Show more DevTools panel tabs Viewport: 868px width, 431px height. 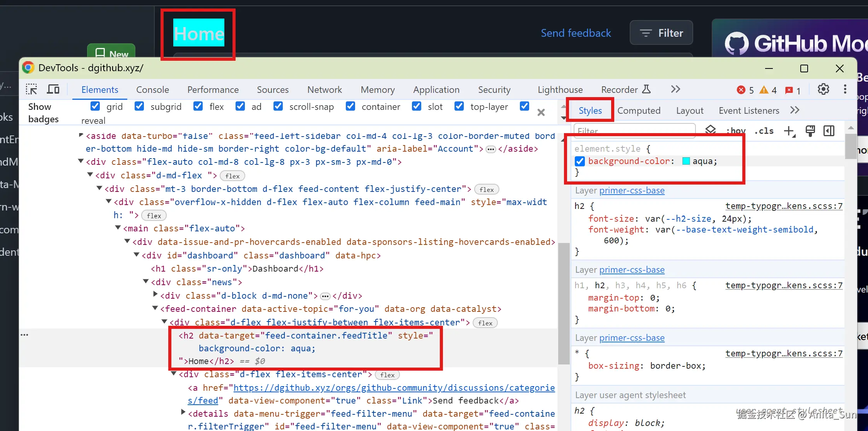click(x=675, y=89)
